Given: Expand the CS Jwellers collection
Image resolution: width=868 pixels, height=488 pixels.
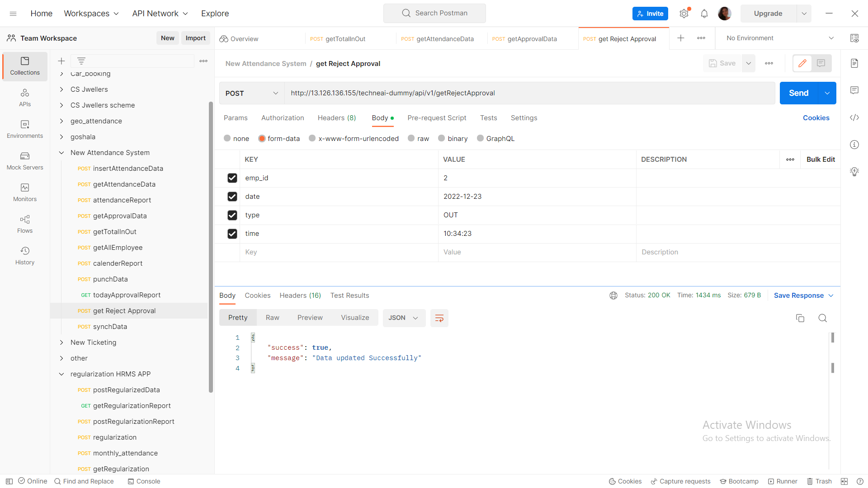Looking at the screenshot, I should tap(61, 89).
